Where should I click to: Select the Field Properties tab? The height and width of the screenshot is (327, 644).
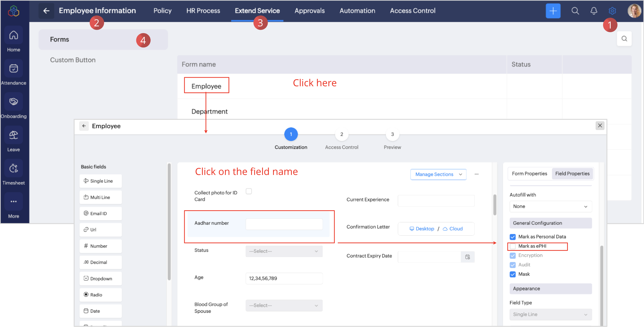point(572,174)
